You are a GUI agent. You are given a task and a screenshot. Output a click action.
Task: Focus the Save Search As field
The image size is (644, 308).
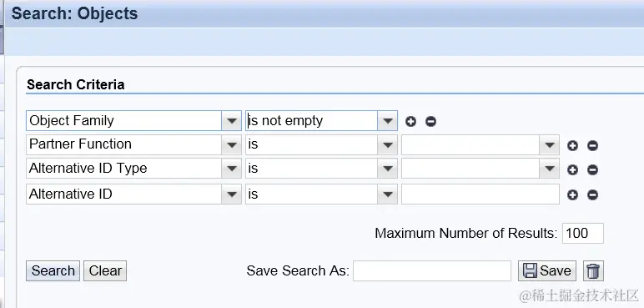coord(431,271)
